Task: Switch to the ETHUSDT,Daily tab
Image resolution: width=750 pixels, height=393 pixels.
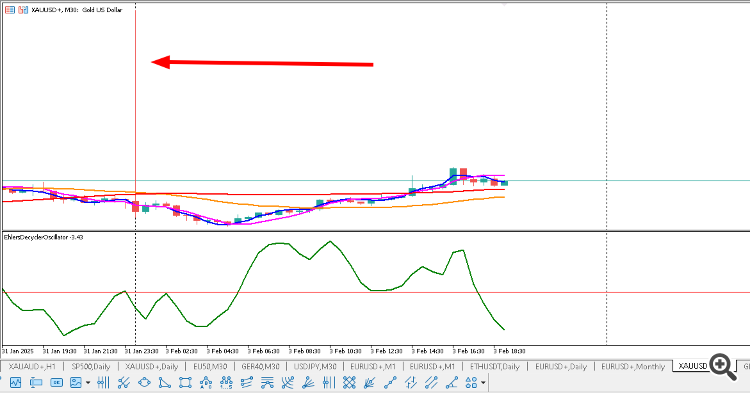Action: [x=495, y=366]
